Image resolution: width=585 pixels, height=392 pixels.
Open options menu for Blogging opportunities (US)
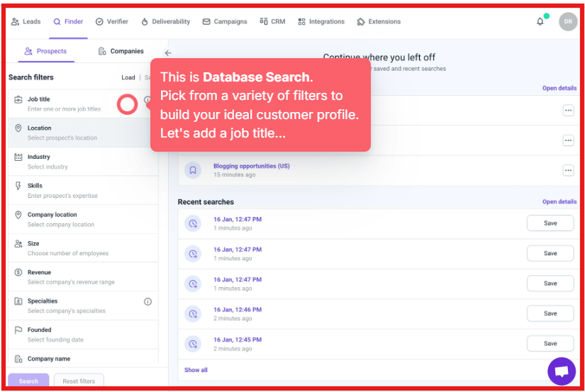tap(568, 170)
